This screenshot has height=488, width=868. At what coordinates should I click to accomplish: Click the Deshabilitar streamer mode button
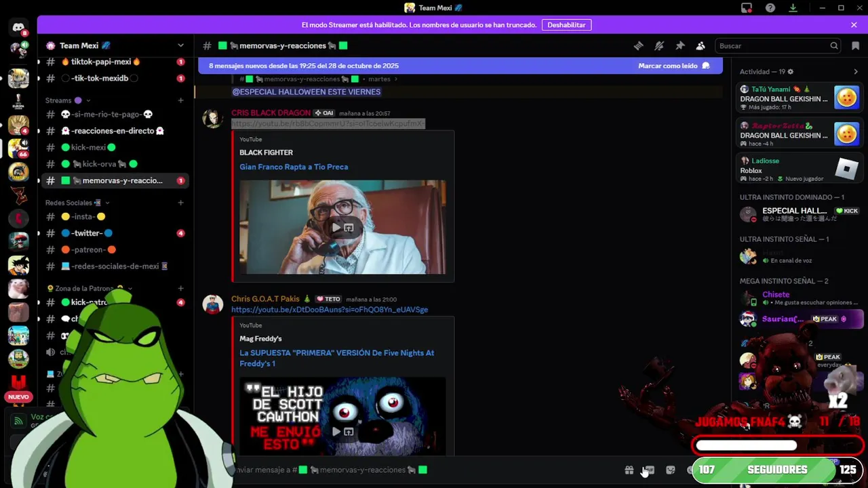pos(566,24)
